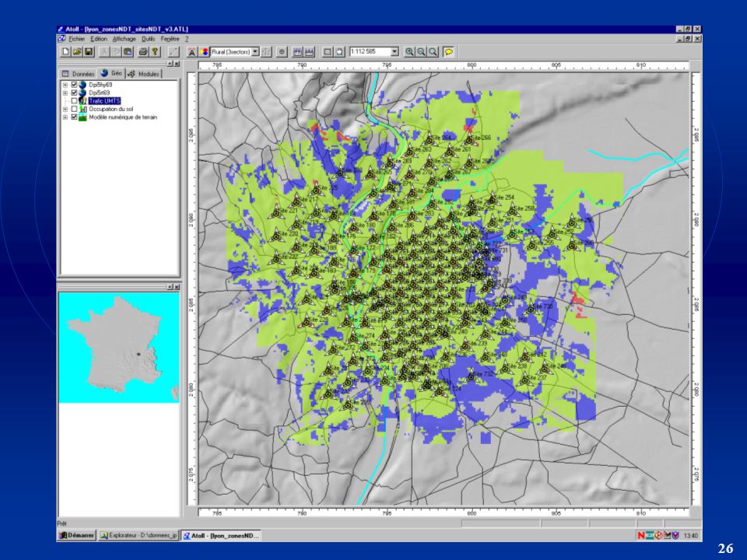
Task: Click the Open folder toolbar icon
Action: pos(77,51)
